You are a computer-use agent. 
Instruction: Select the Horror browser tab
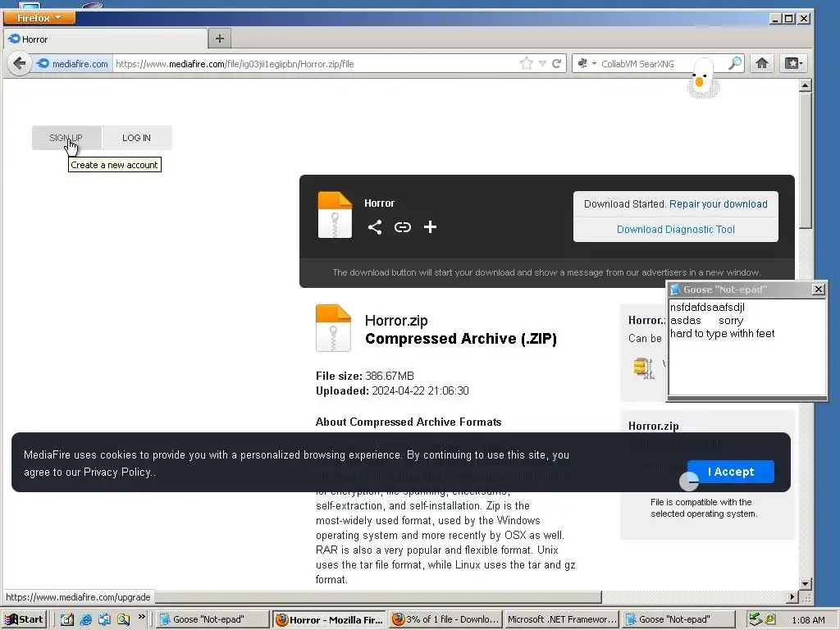106,39
